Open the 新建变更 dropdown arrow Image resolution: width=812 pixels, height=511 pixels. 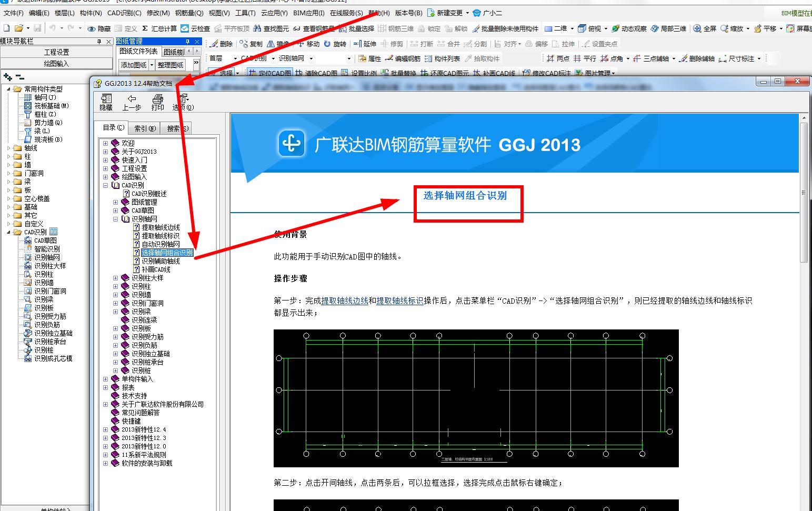click(x=467, y=13)
